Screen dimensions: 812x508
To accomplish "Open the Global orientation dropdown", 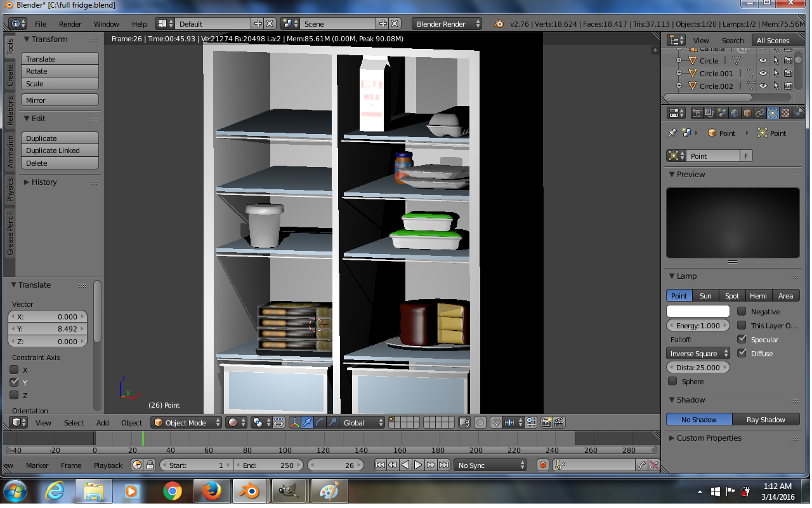I will (362, 422).
